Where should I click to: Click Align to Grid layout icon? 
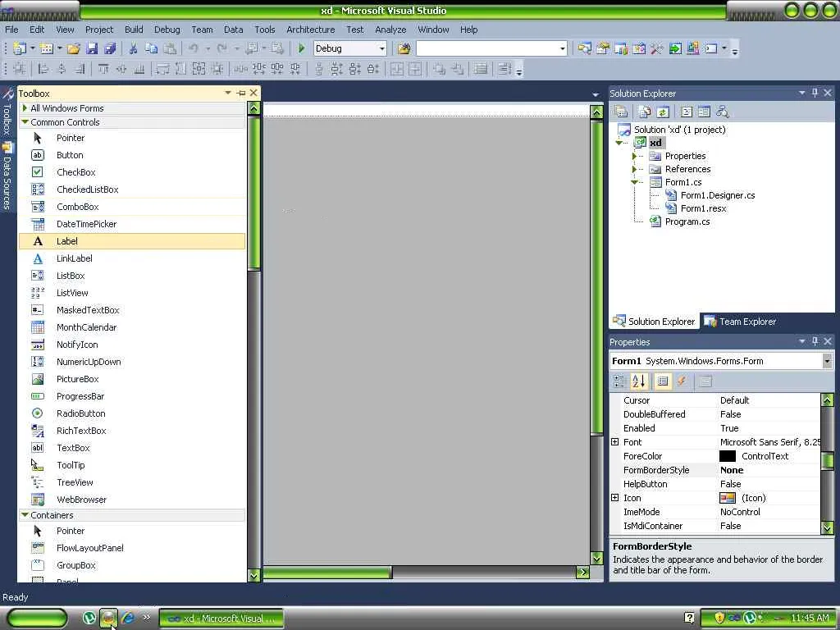20,69
